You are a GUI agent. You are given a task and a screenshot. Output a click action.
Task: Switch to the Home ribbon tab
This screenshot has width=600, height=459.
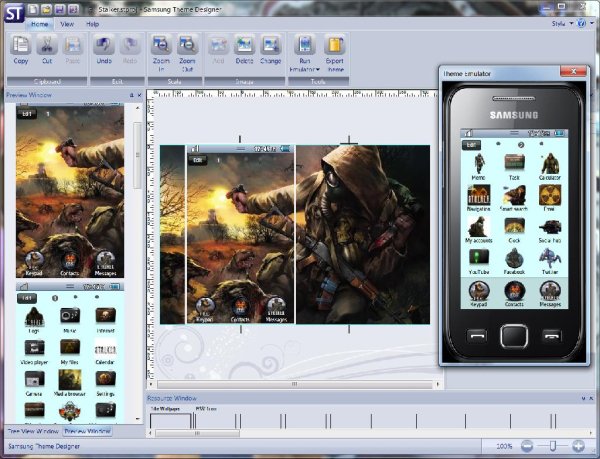pos(39,24)
